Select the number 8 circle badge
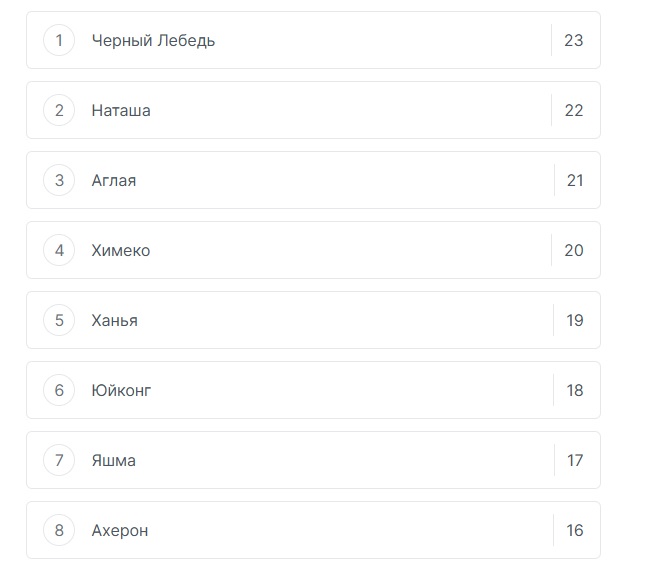 (59, 530)
